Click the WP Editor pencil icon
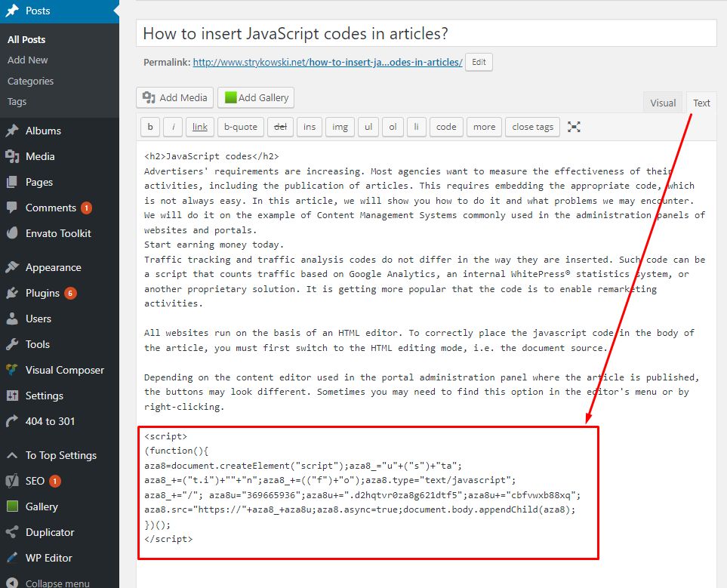This screenshot has width=727, height=588. tap(12, 557)
